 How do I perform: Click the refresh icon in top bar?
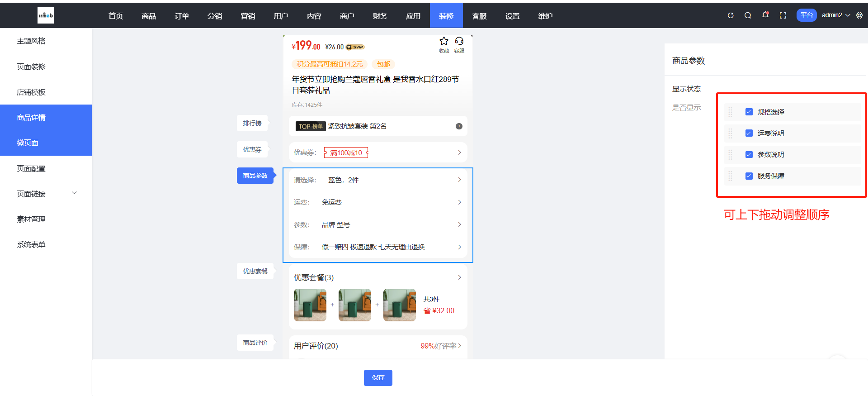[x=730, y=15]
